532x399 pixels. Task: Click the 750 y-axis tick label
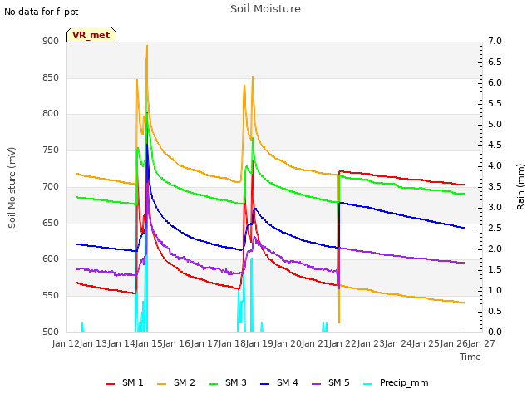(51, 150)
